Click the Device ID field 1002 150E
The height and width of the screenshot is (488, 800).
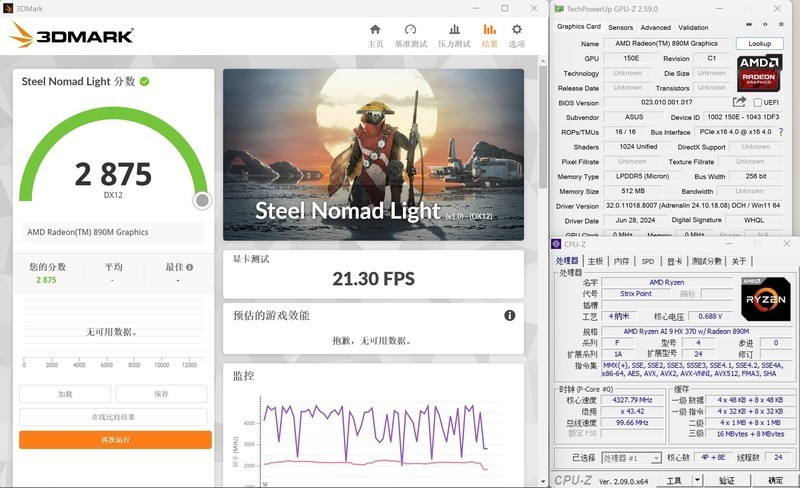coord(743,117)
